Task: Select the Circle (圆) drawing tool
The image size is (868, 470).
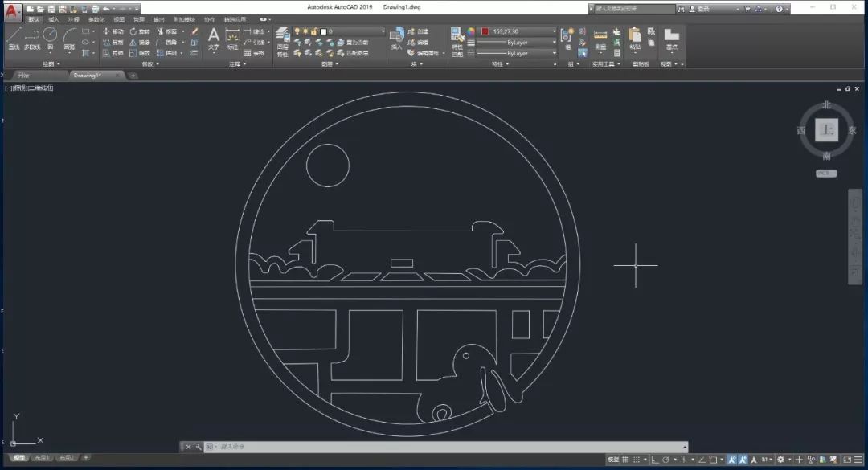Action: 50,37
